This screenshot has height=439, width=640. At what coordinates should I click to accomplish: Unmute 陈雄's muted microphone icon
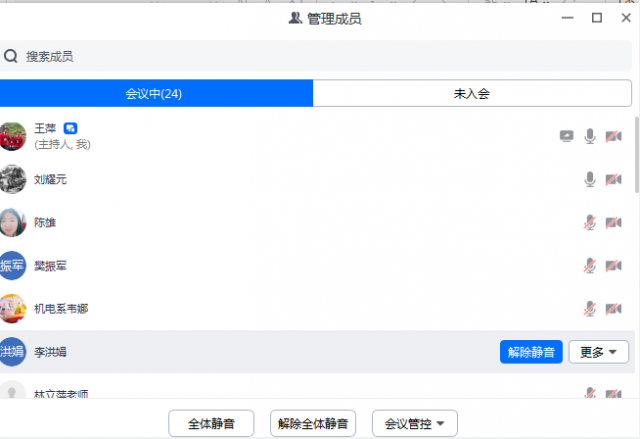tap(590, 222)
